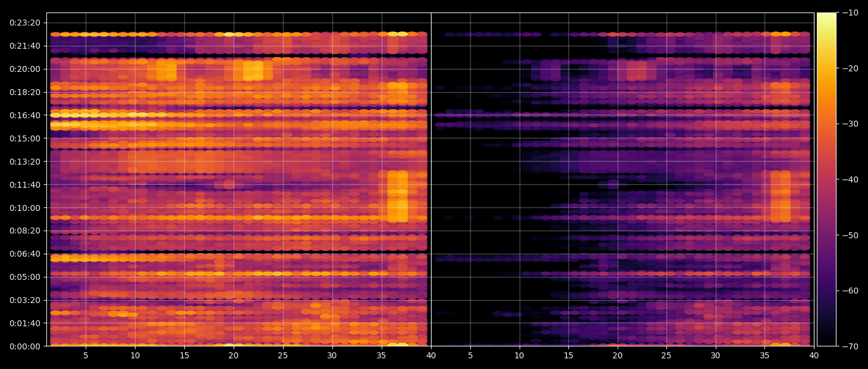Click the 0:20:00 time label
The height and width of the screenshot is (369, 868).
click(25, 69)
